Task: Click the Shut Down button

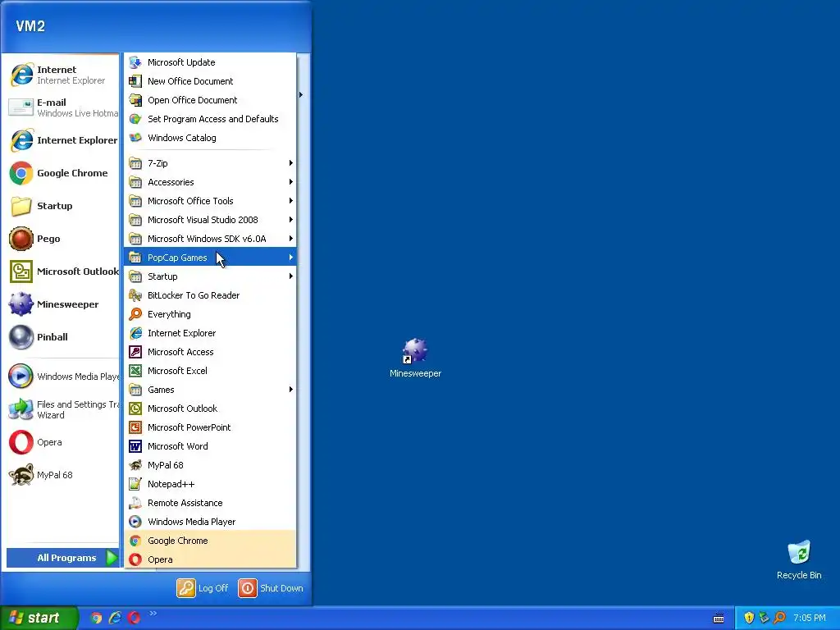Action: pos(271,588)
